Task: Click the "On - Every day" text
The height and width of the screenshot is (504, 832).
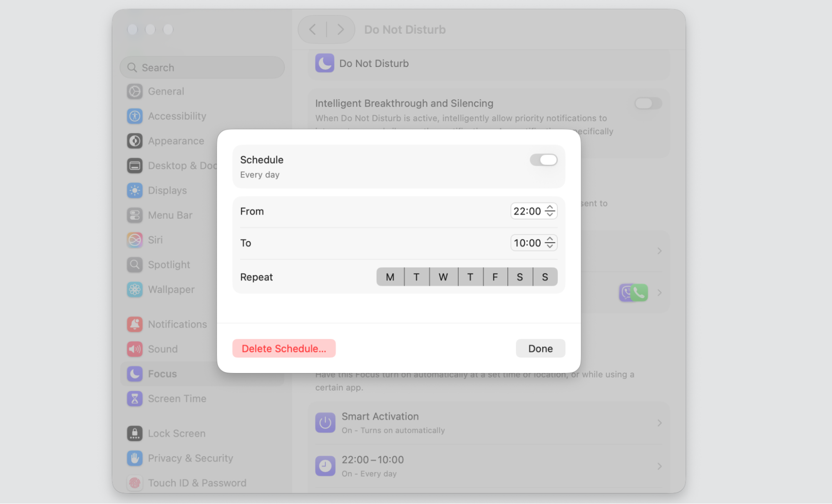Action: click(x=369, y=474)
